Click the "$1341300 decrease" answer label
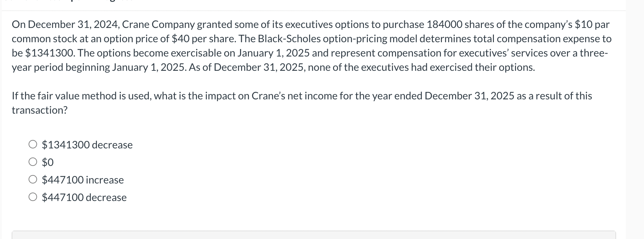644x239 pixels. 87,145
